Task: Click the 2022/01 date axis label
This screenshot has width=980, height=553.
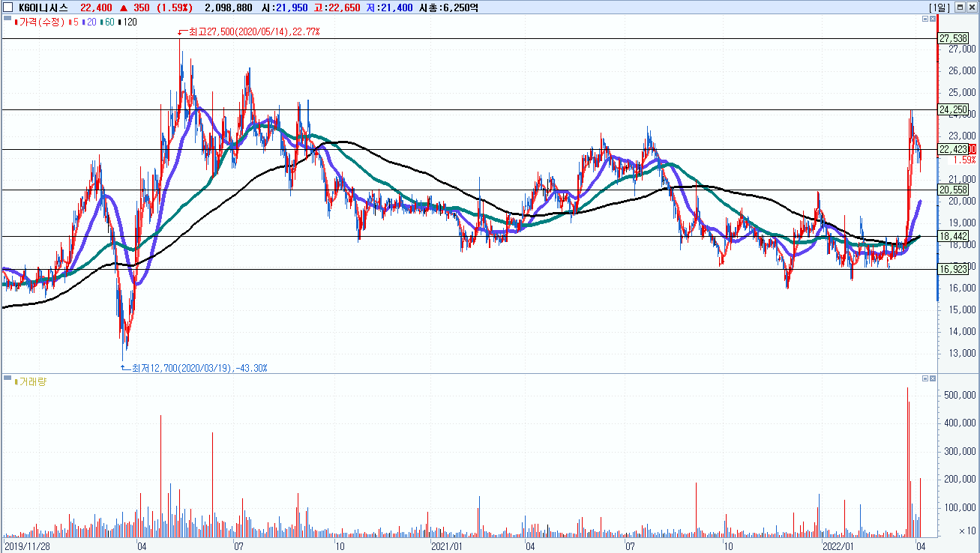Action: pos(838,546)
